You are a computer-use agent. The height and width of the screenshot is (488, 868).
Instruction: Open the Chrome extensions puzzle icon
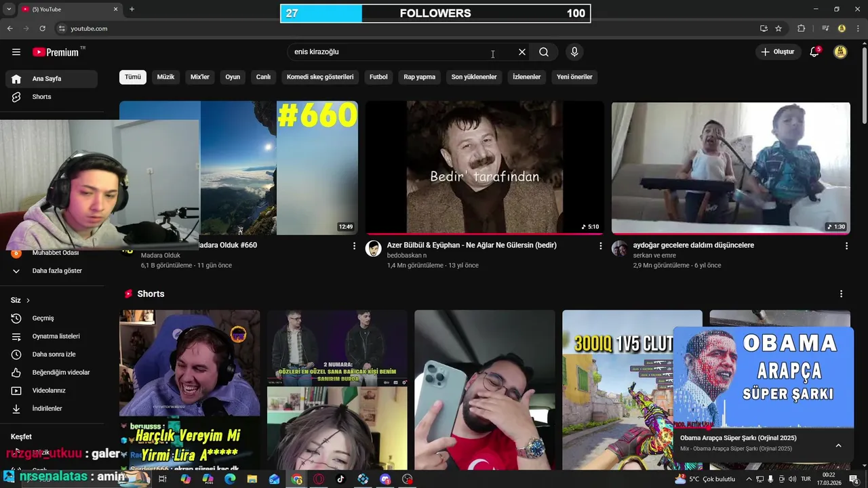coord(802,28)
